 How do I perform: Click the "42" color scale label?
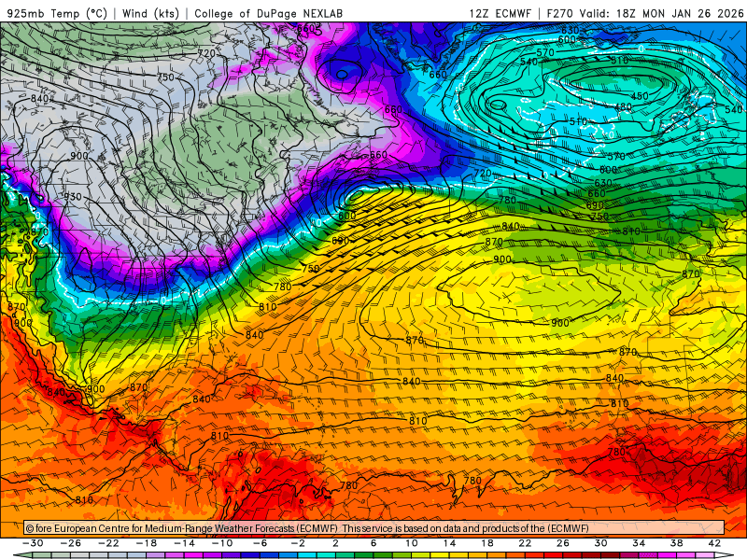tap(714, 543)
